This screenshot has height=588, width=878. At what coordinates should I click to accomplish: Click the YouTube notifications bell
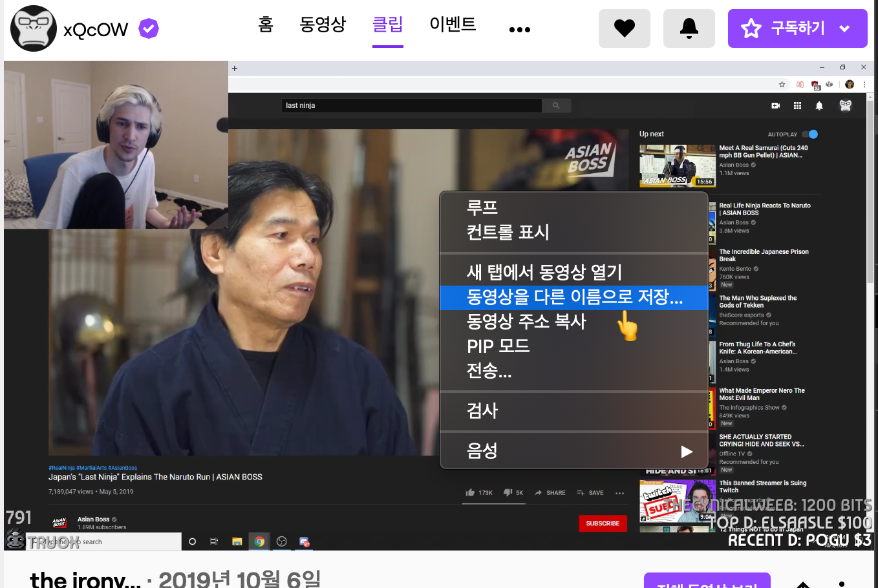819,105
